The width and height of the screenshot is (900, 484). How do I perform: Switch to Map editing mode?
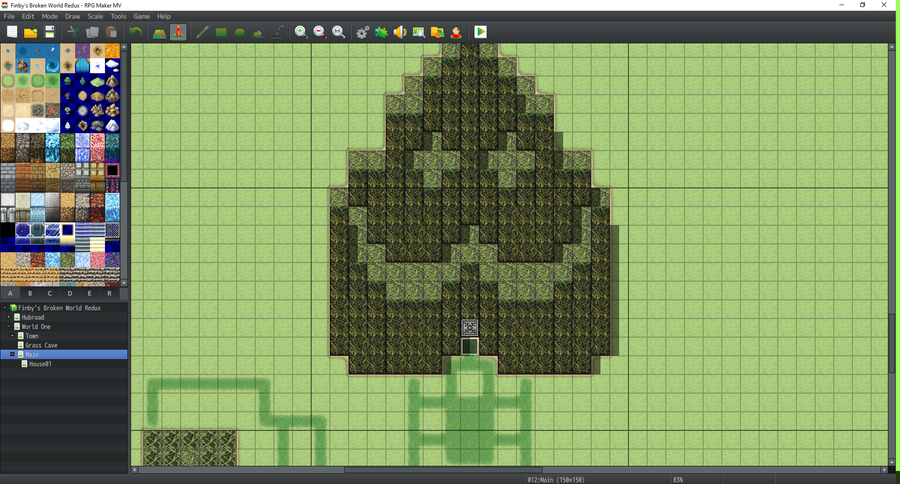click(160, 32)
